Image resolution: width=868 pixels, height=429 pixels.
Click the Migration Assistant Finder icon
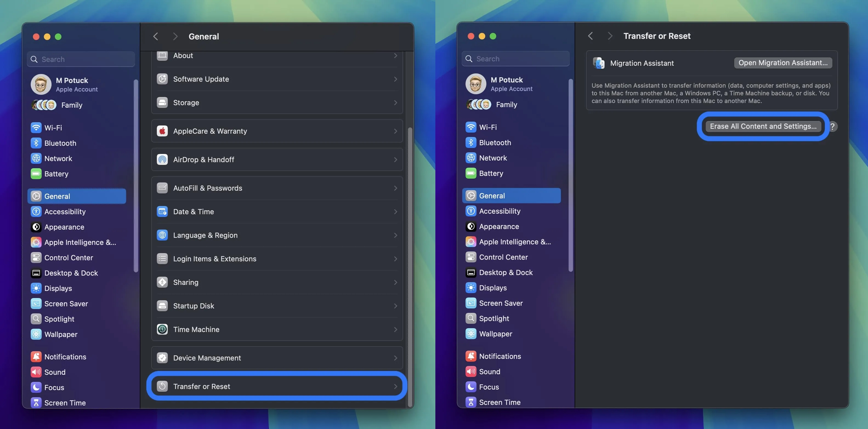pyautogui.click(x=599, y=63)
